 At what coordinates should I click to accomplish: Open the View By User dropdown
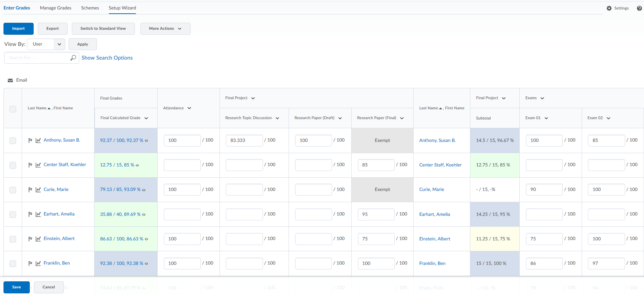point(46,44)
